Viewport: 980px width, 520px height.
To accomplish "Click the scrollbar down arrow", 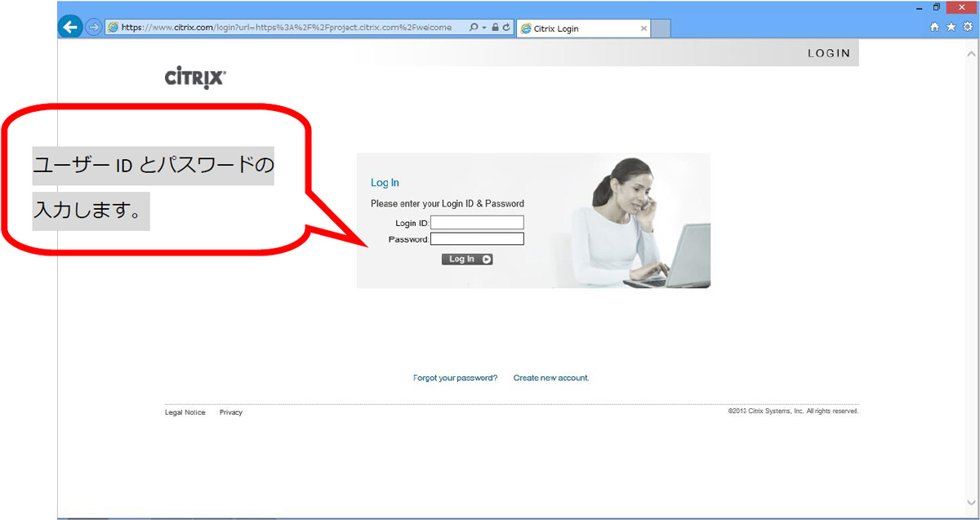I will (971, 502).
